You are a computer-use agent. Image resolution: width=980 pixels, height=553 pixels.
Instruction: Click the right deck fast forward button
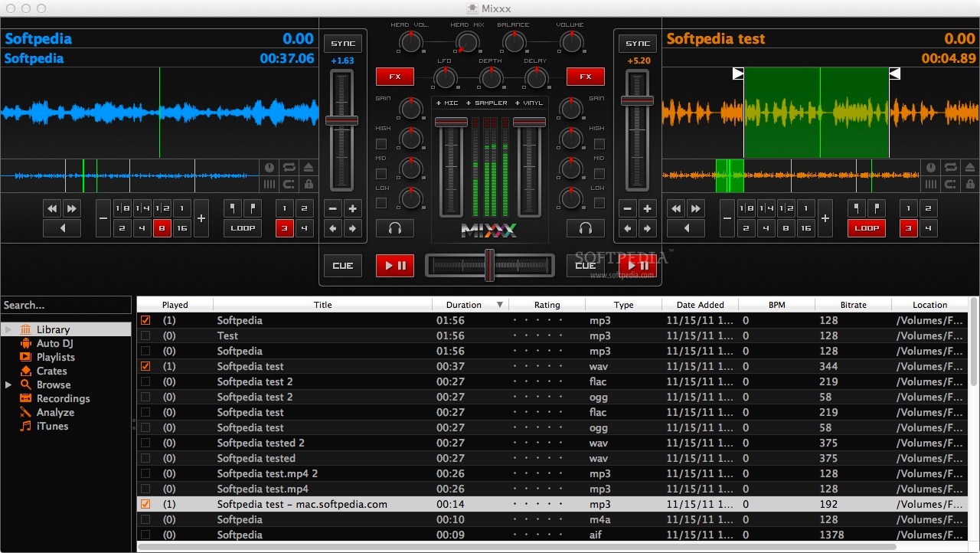(695, 208)
